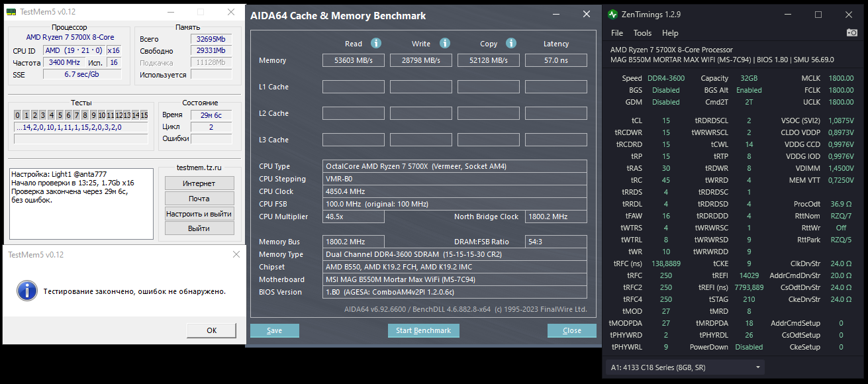Click the ZenTimings app logo icon
This screenshot has height=384, width=868.
click(x=612, y=15)
